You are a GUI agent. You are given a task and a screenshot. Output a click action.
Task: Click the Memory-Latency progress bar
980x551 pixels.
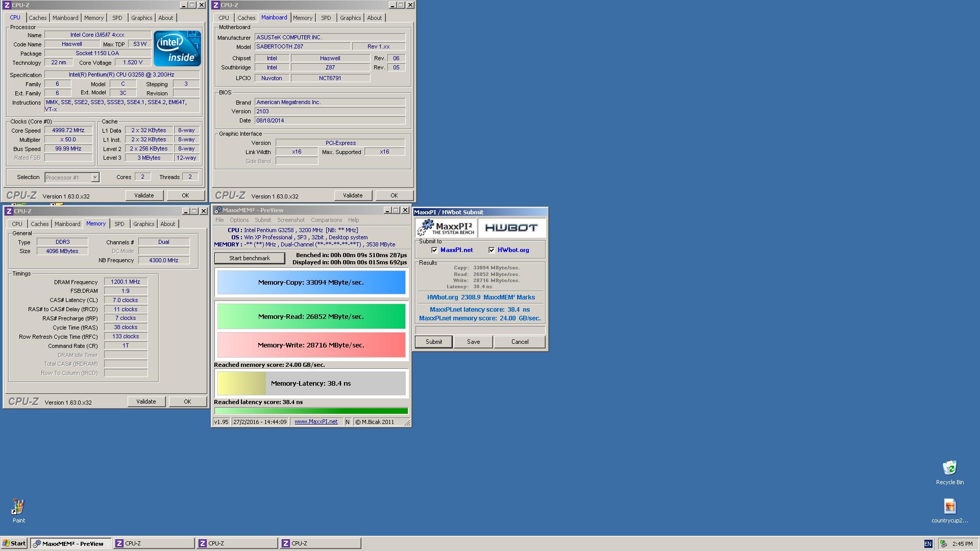pos(311,383)
